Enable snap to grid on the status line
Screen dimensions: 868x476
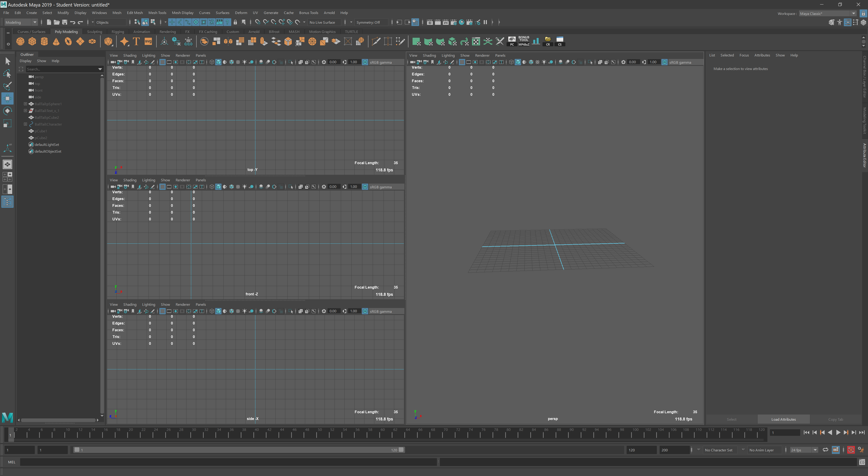[172, 22]
